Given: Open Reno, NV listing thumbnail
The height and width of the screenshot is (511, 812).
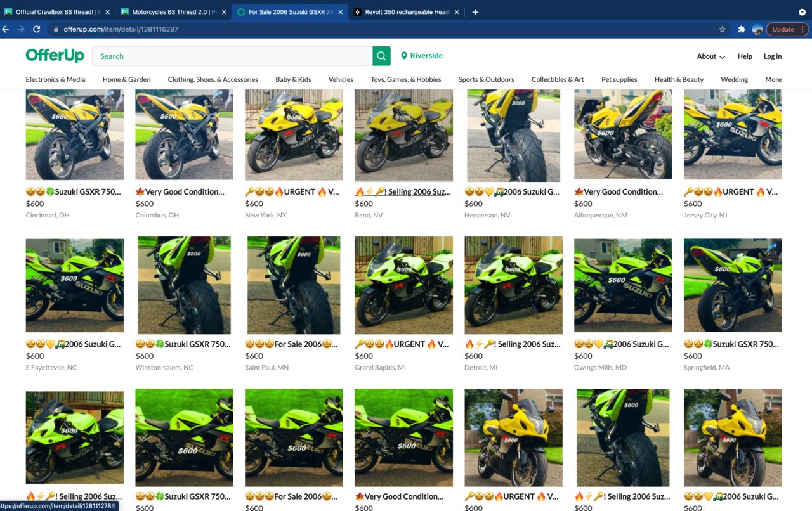Looking at the screenshot, I should pyautogui.click(x=403, y=135).
